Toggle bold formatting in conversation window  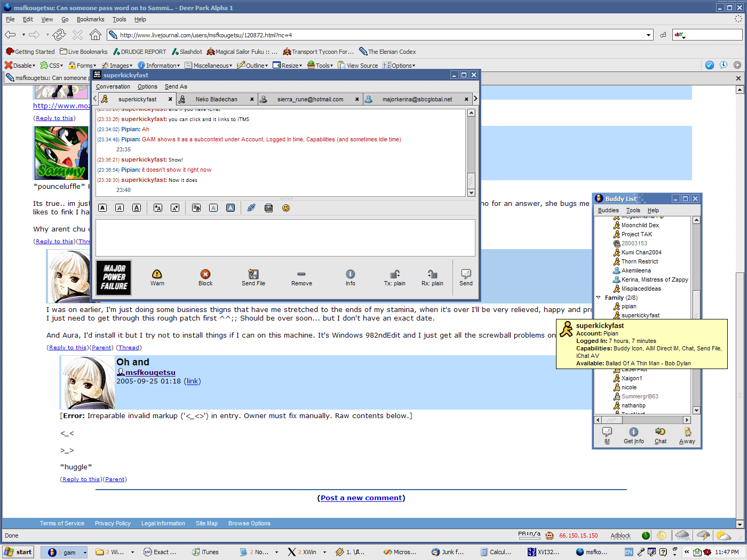coord(103,208)
